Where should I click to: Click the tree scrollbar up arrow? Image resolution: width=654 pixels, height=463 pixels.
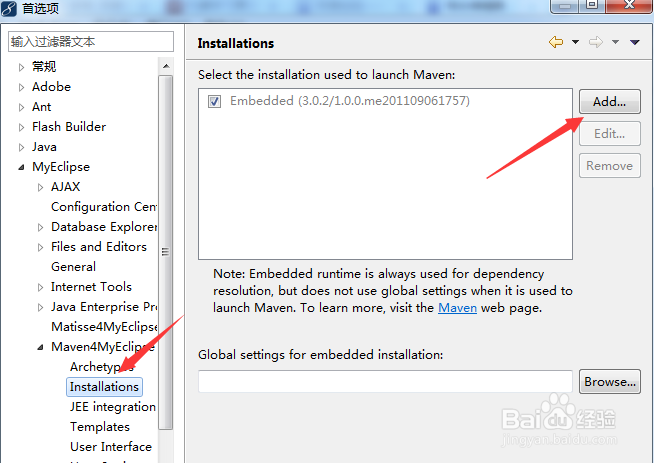[x=166, y=66]
